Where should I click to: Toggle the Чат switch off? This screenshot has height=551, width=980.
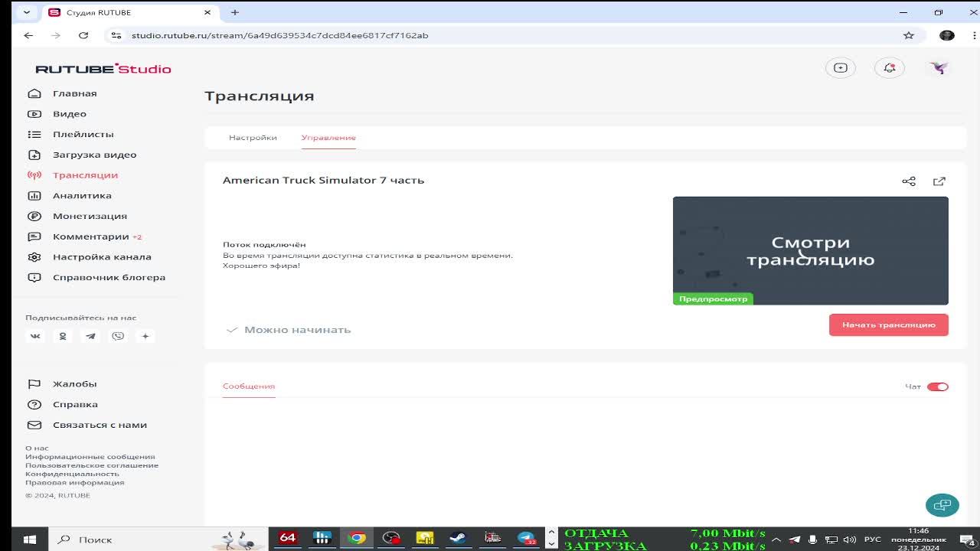click(x=938, y=386)
